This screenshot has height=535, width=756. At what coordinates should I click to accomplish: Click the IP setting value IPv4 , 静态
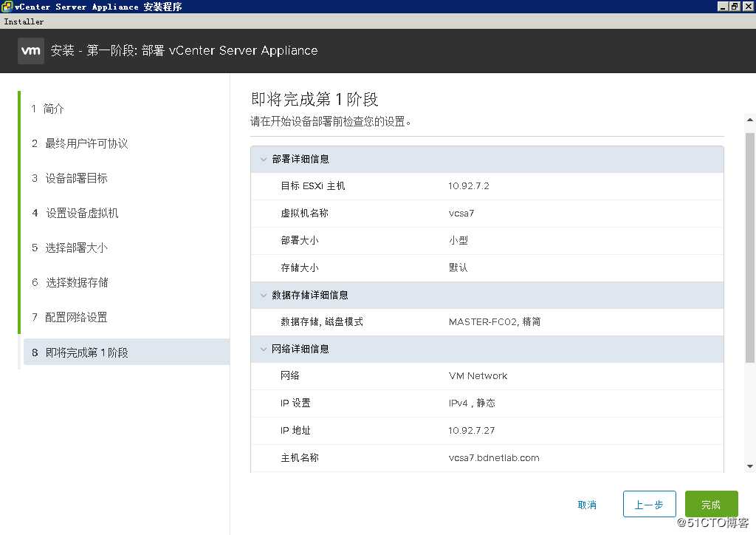[x=472, y=403]
